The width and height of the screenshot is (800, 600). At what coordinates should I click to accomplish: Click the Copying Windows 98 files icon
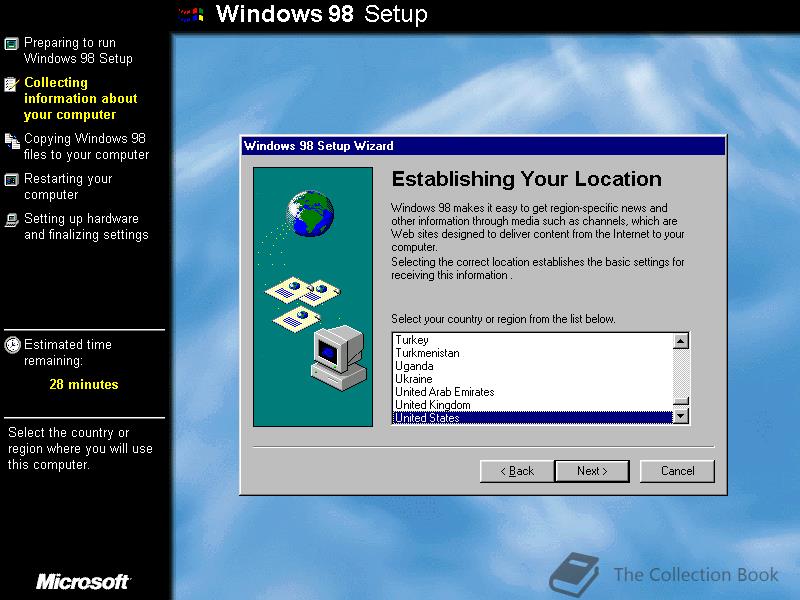pyautogui.click(x=12, y=141)
